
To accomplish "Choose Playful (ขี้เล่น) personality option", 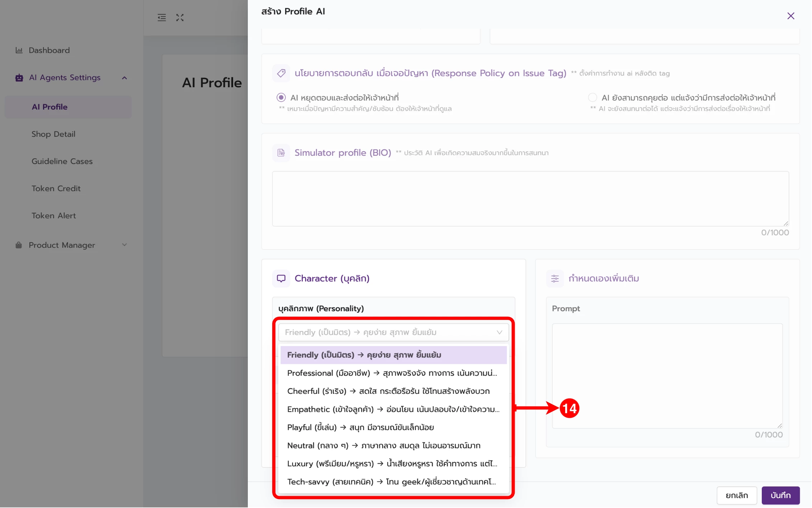I will pos(360,428).
